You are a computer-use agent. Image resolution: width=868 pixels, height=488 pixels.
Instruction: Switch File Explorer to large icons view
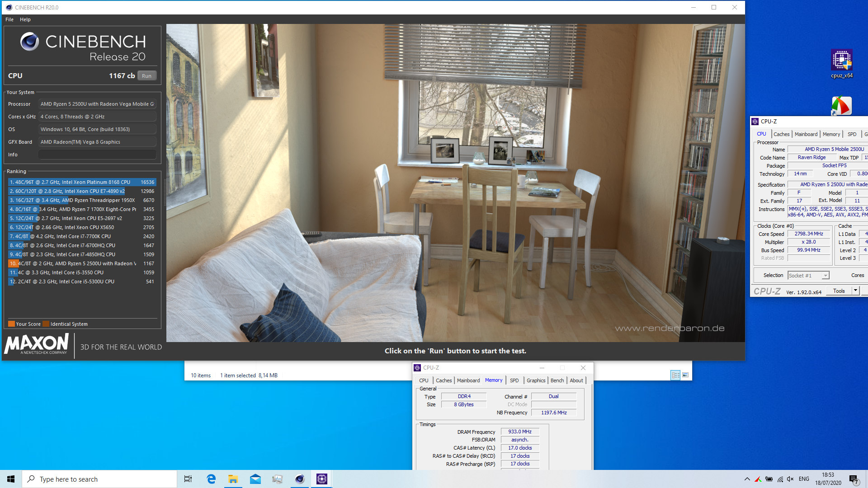pyautogui.click(x=685, y=375)
